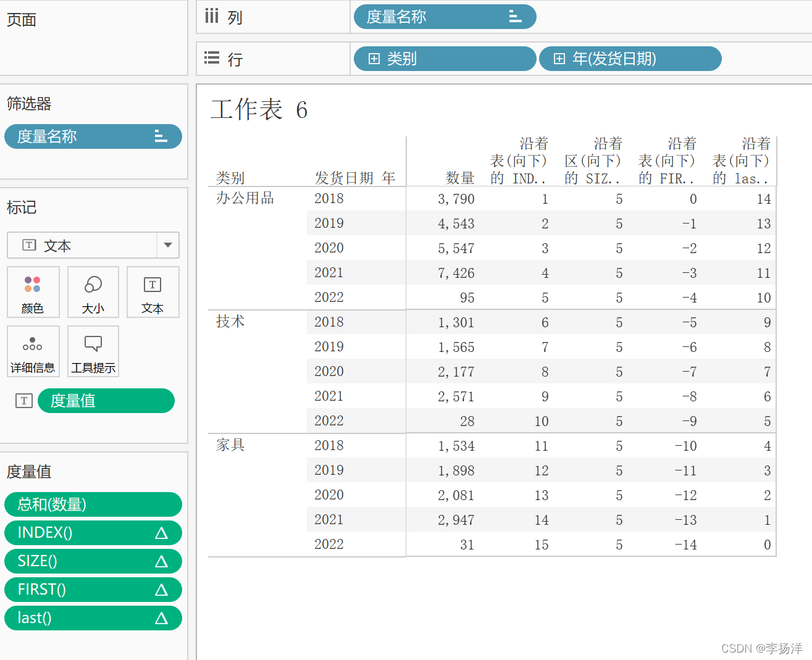This screenshot has width=812, height=660.
Task: Select the FIRST() measure value pill
Action: click(93, 590)
